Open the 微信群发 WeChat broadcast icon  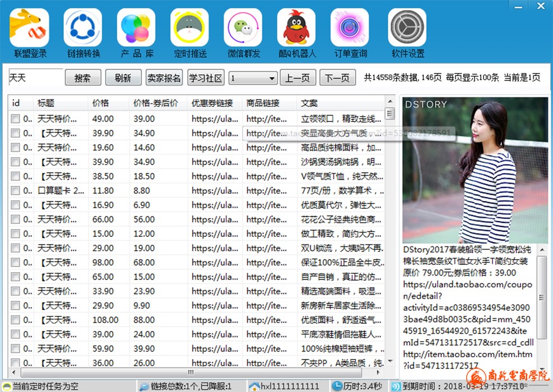click(243, 28)
